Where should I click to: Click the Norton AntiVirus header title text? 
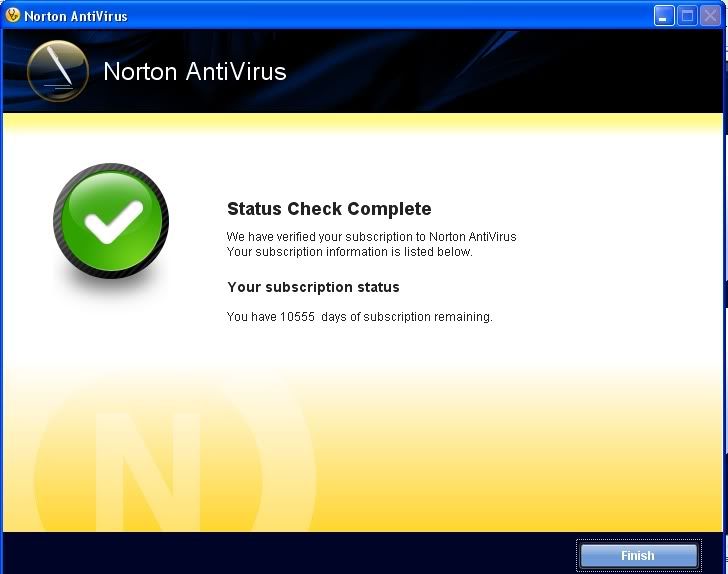click(195, 72)
